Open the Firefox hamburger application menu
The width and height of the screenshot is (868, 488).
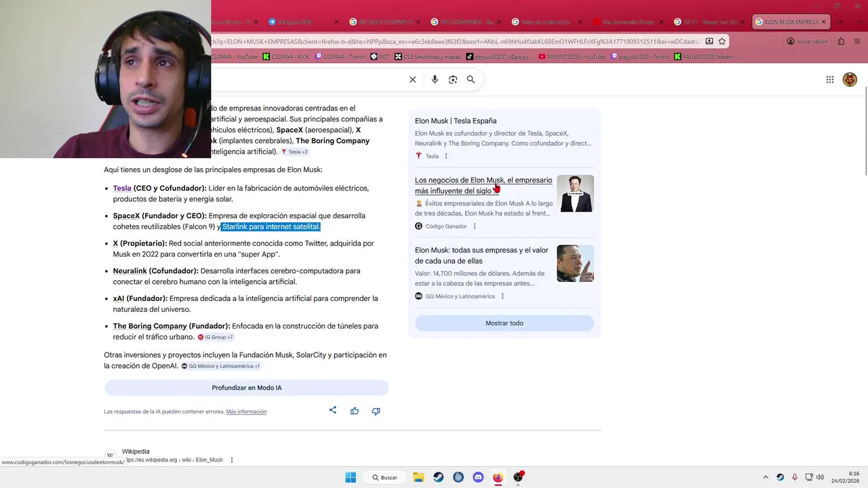[x=856, y=41]
